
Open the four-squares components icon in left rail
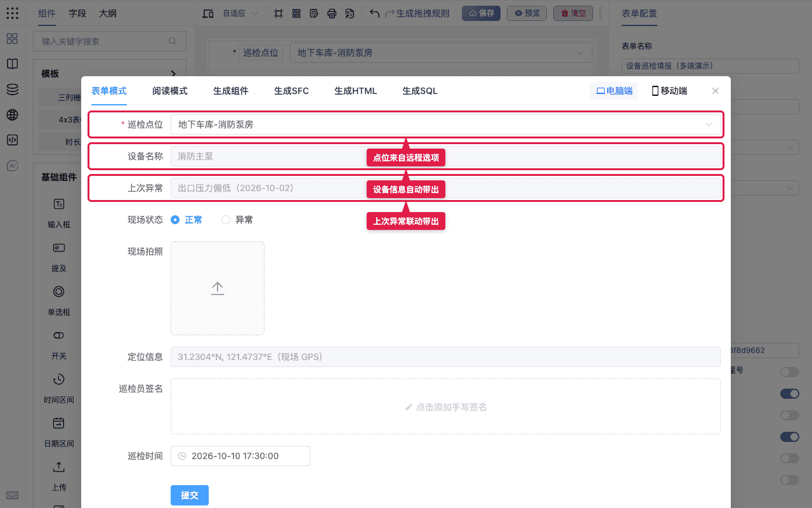12,39
